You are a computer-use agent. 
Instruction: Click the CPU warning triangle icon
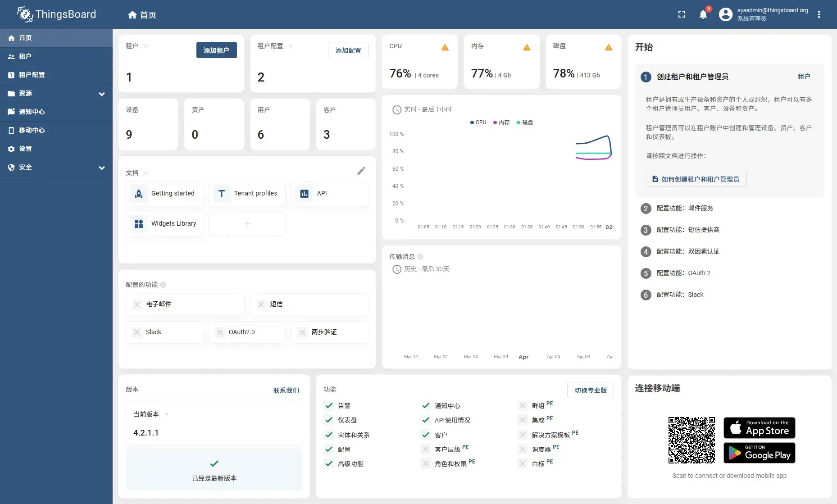click(445, 47)
